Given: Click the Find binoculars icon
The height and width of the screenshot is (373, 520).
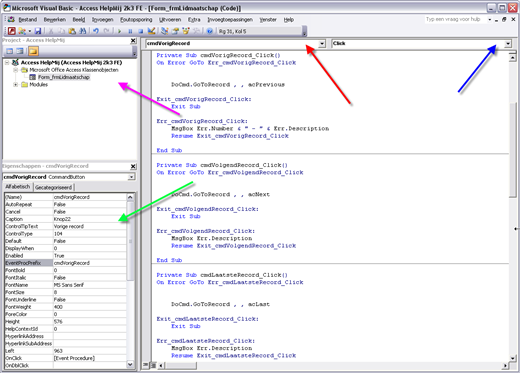Looking at the screenshot, I should (83, 31).
